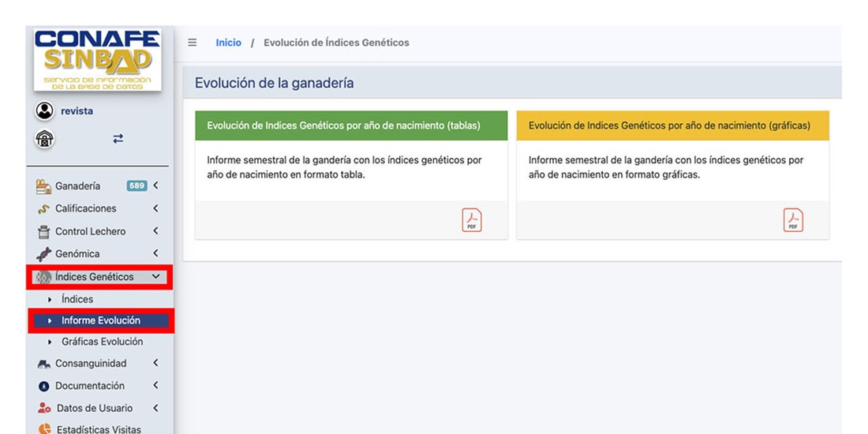
Task: Go to the Inicio breadcrumb link
Action: (229, 43)
